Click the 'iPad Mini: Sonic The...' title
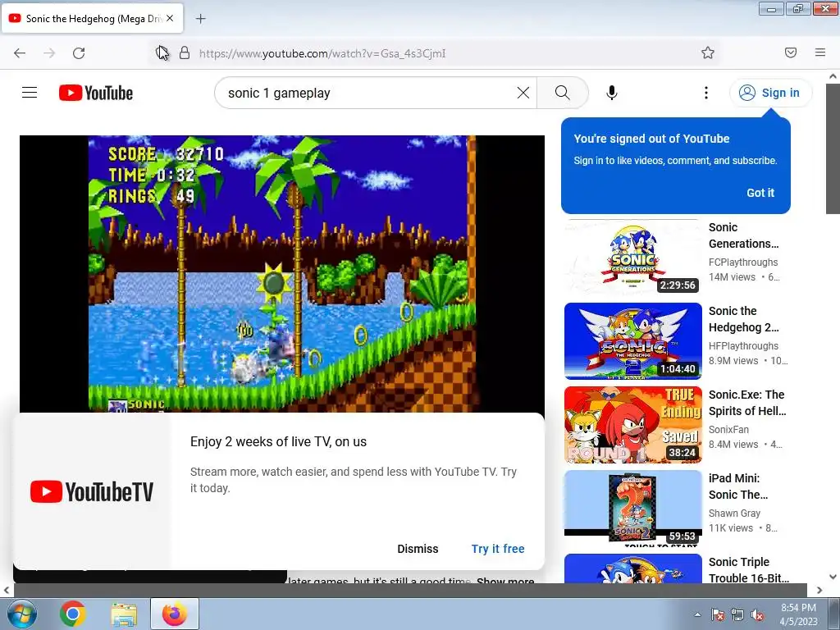The width and height of the screenshot is (840, 630). (738, 486)
